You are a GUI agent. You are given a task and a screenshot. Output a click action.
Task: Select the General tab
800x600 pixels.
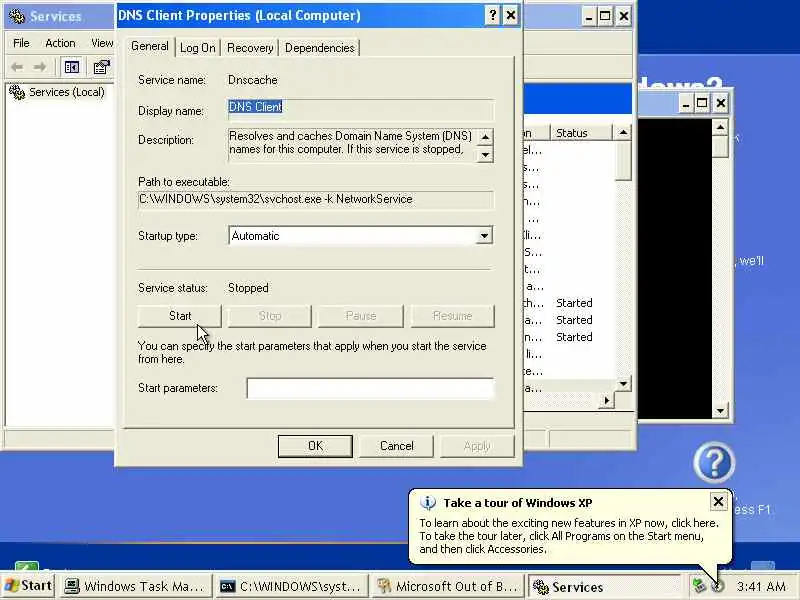pyautogui.click(x=149, y=46)
